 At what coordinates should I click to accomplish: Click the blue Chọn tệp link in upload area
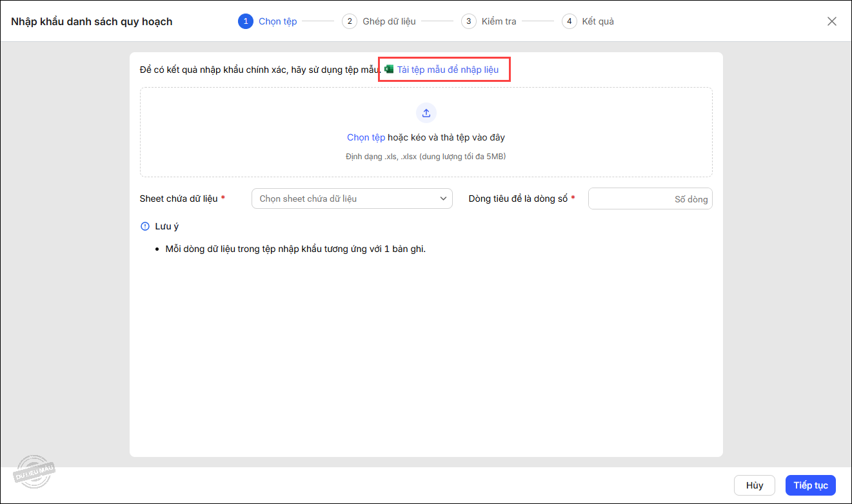366,137
